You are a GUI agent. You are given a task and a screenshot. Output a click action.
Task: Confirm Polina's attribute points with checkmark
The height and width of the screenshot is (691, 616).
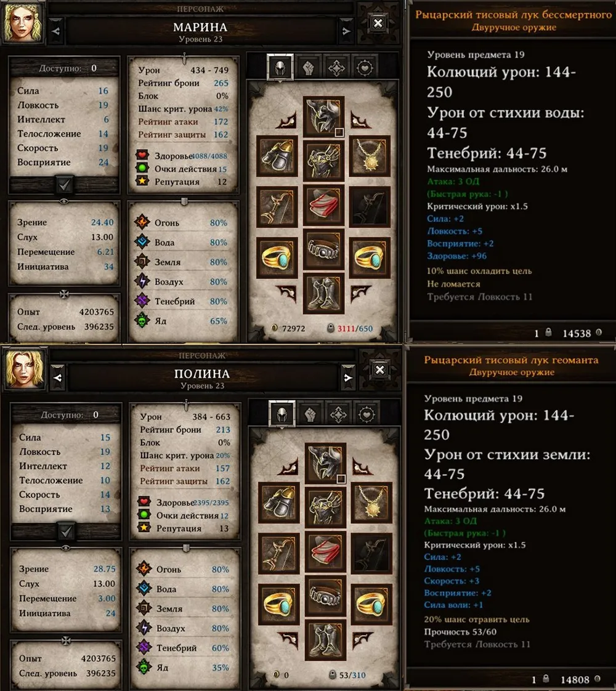(66, 531)
